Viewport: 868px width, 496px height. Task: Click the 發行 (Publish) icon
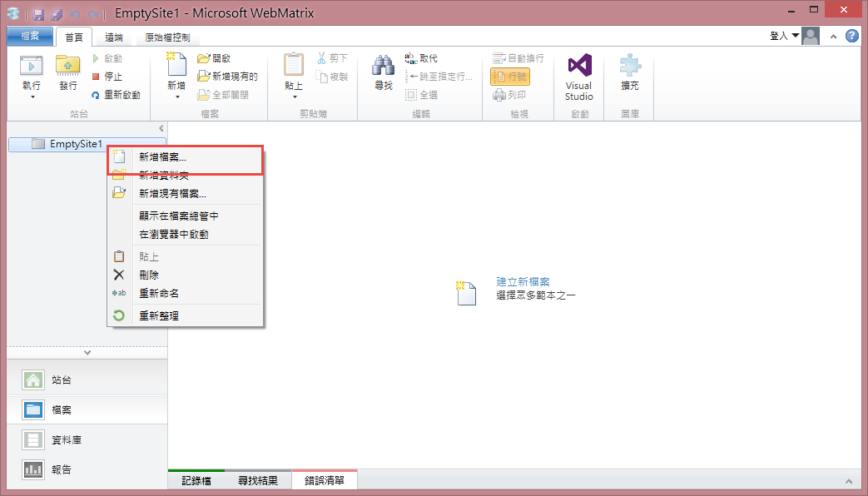[67, 66]
